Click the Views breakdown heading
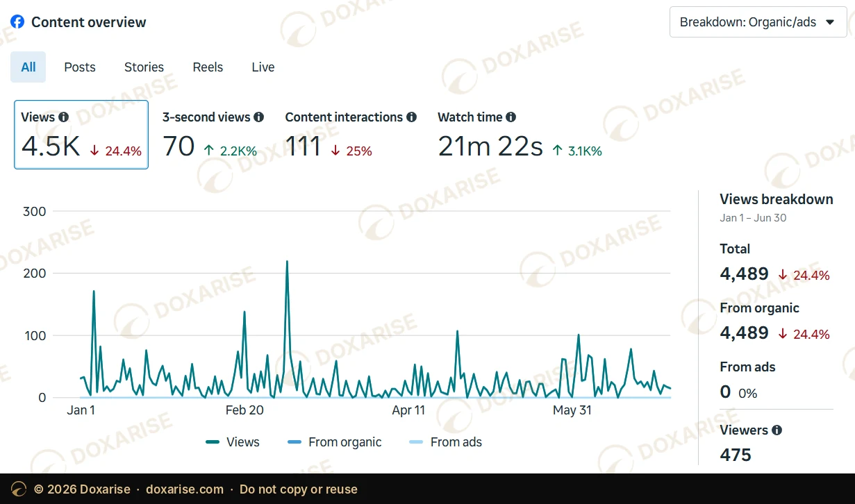This screenshot has height=504, width=855. (777, 199)
